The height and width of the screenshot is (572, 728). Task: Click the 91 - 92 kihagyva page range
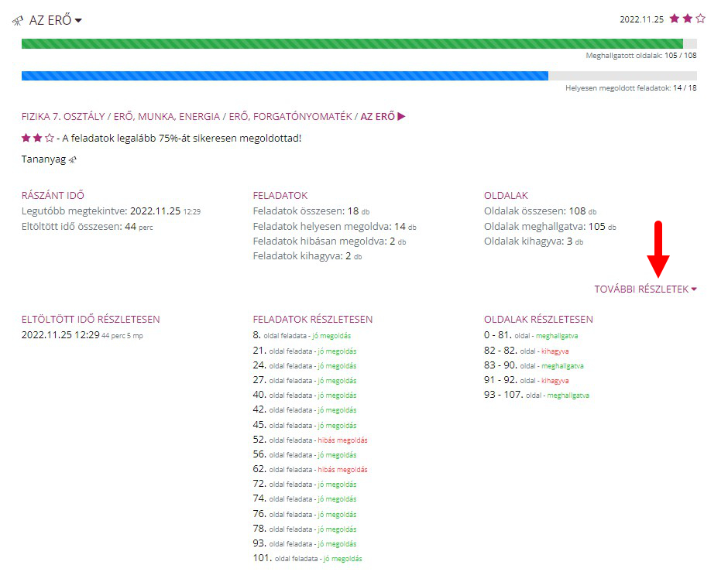[526, 380]
